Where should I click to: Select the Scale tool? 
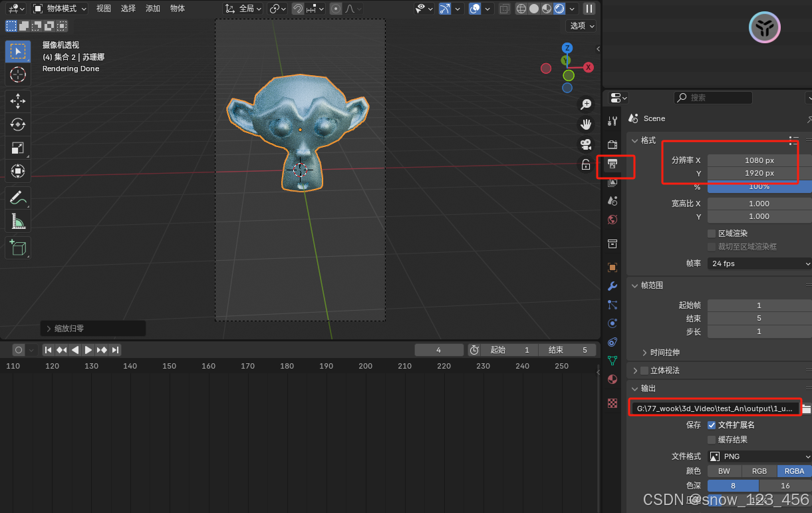(x=18, y=148)
